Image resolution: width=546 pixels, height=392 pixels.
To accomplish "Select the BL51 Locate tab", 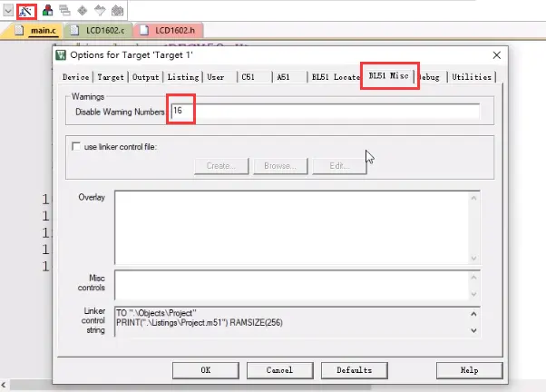I will tap(336, 77).
